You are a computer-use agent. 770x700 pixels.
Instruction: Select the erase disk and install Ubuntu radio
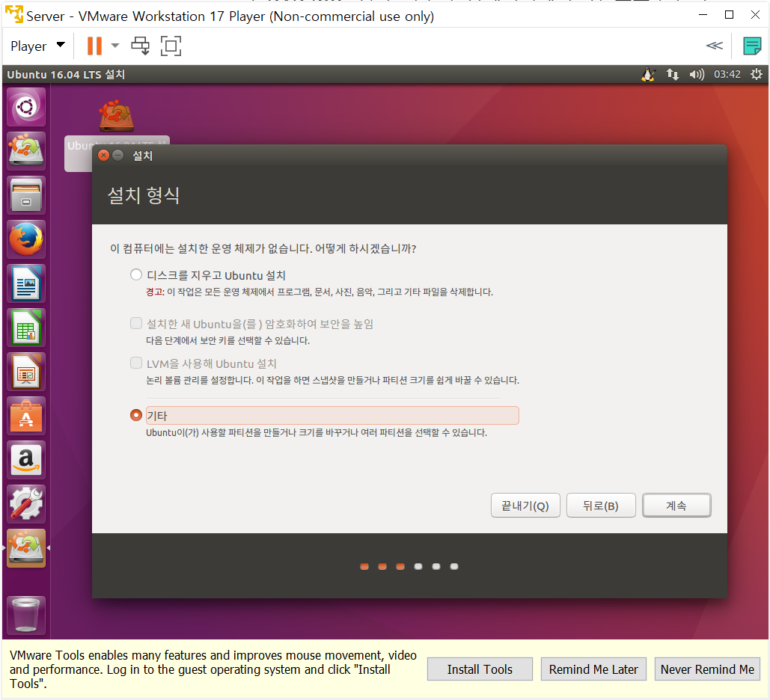136,274
